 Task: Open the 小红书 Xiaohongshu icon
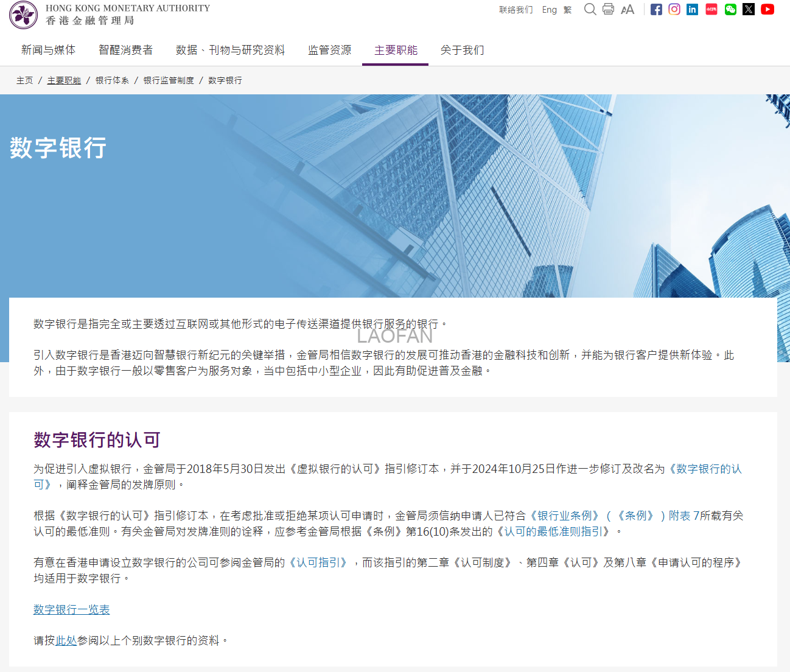coord(711,9)
